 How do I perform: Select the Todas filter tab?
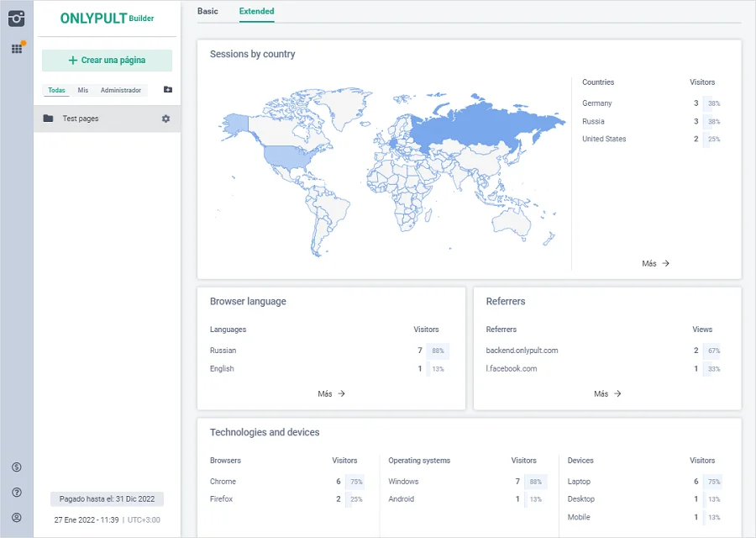click(x=56, y=90)
